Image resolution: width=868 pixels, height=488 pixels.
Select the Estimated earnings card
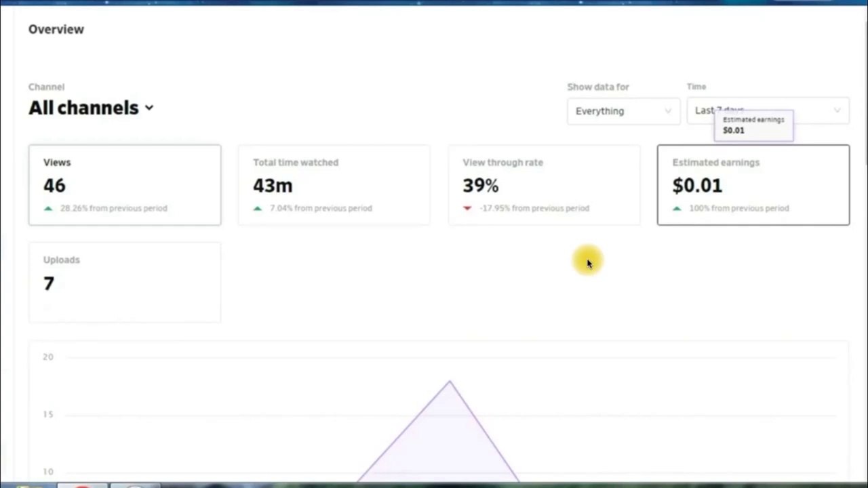753,184
